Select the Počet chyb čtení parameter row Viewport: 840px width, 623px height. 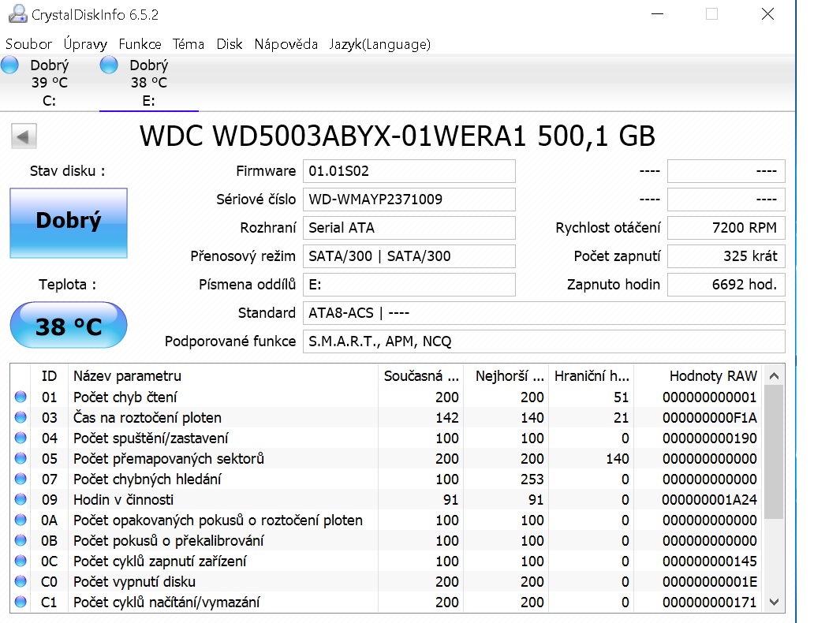click(x=386, y=397)
